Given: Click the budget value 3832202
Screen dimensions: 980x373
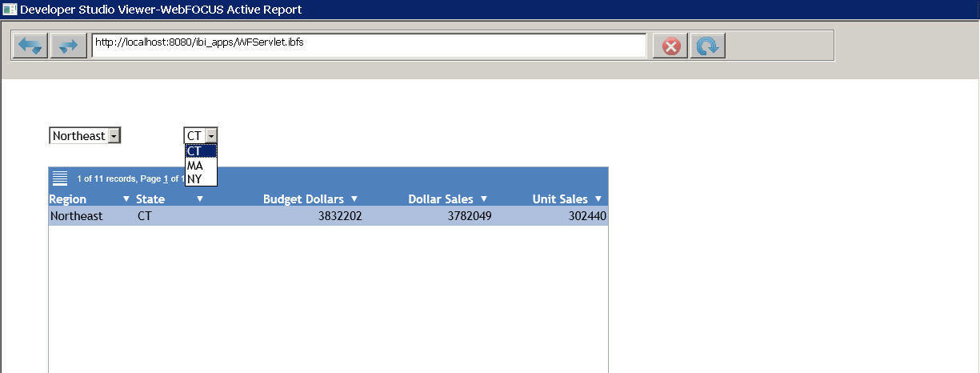Looking at the screenshot, I should click(x=340, y=216).
